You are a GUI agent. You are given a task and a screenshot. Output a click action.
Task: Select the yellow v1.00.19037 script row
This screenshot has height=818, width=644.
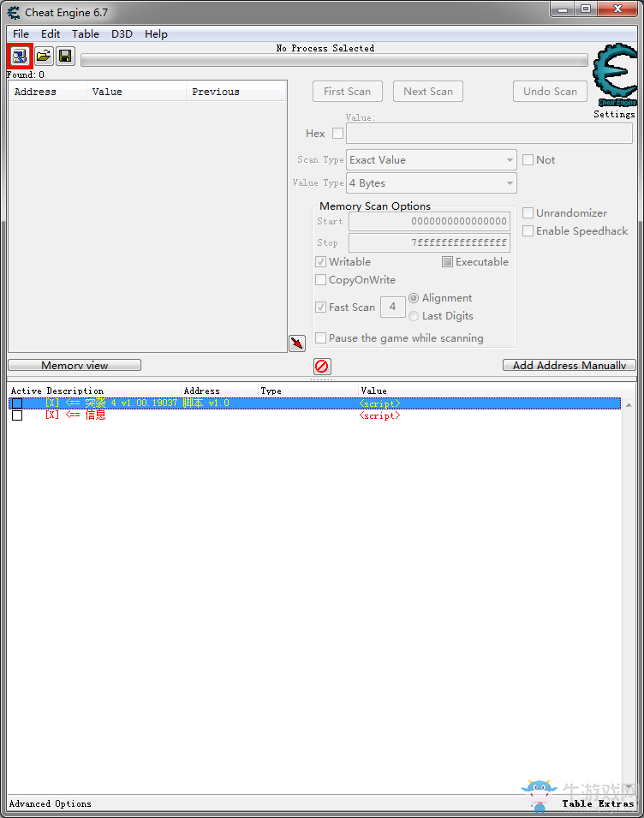(314, 403)
